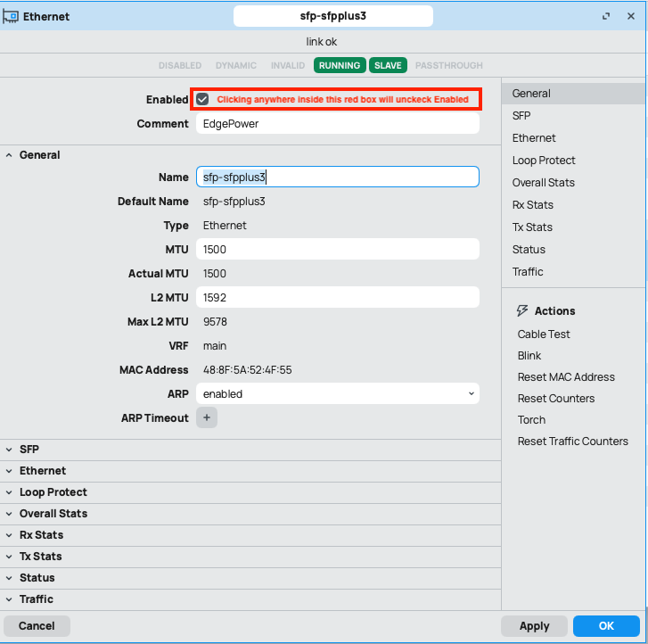648x644 pixels.
Task: Run the Cable Test action
Action: click(x=544, y=334)
